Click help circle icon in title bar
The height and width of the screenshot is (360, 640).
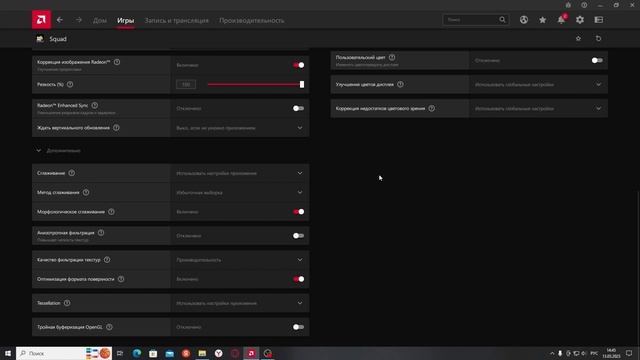[584, 5]
